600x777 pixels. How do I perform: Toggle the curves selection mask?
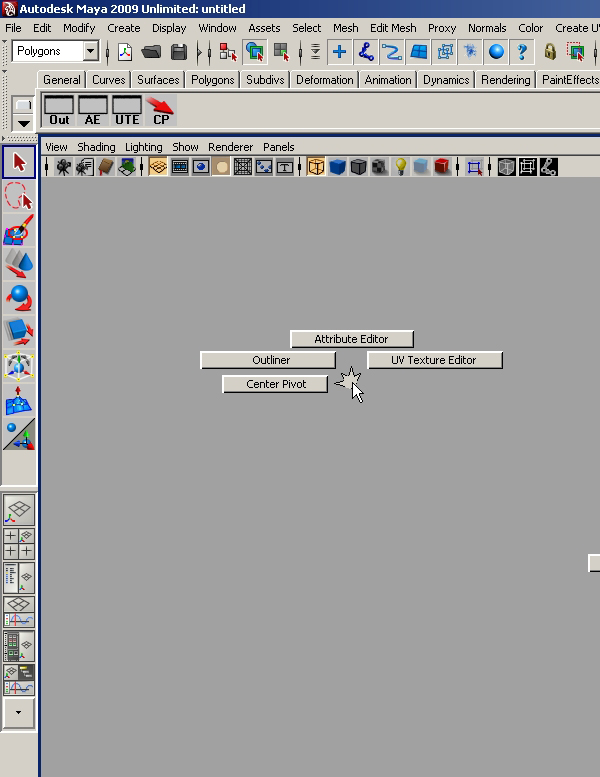pos(392,52)
